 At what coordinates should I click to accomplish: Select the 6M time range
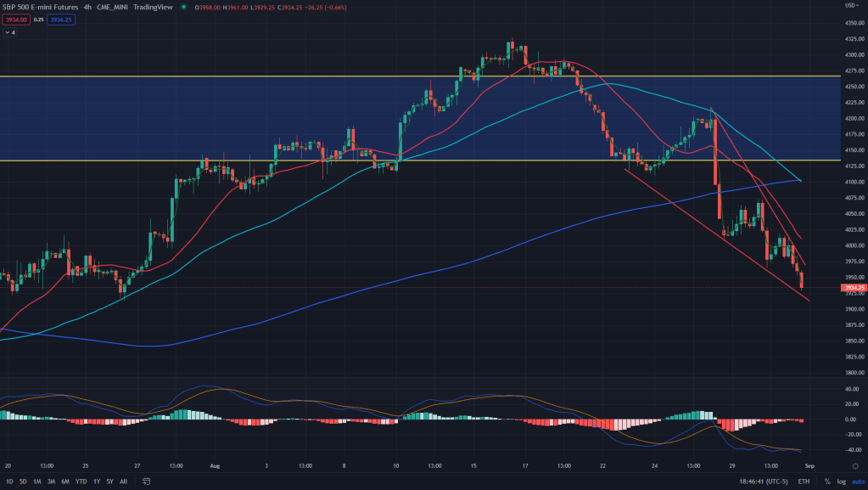coord(64,482)
